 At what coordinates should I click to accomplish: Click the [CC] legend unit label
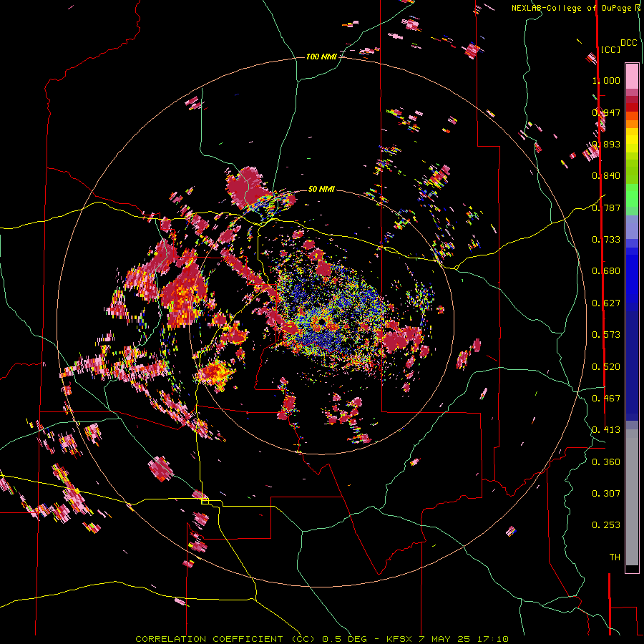(x=610, y=49)
